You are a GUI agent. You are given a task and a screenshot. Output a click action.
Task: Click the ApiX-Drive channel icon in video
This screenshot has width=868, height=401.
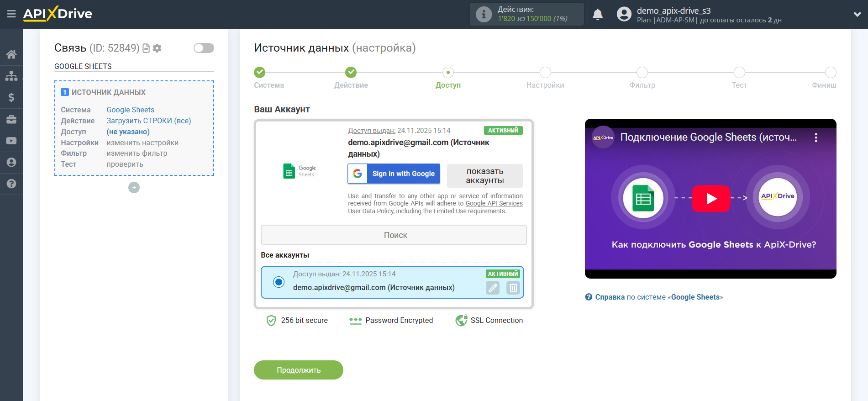click(603, 137)
